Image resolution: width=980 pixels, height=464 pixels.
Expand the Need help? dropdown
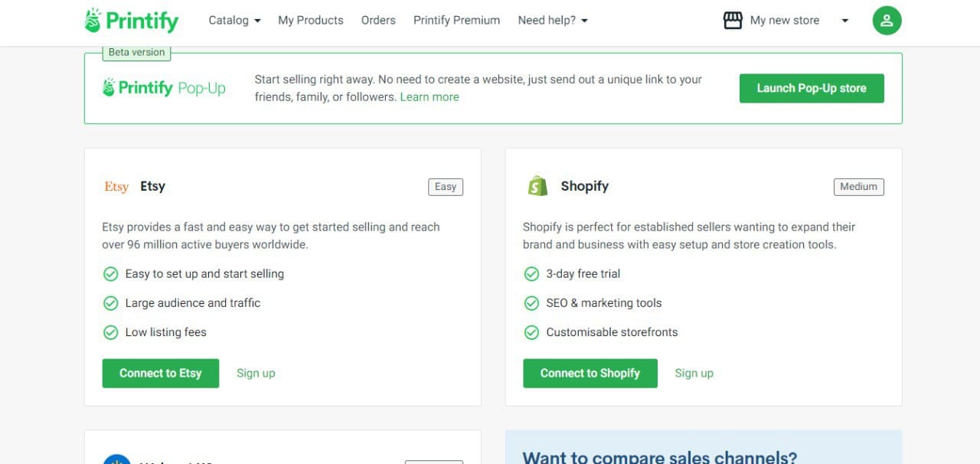pyautogui.click(x=553, y=21)
